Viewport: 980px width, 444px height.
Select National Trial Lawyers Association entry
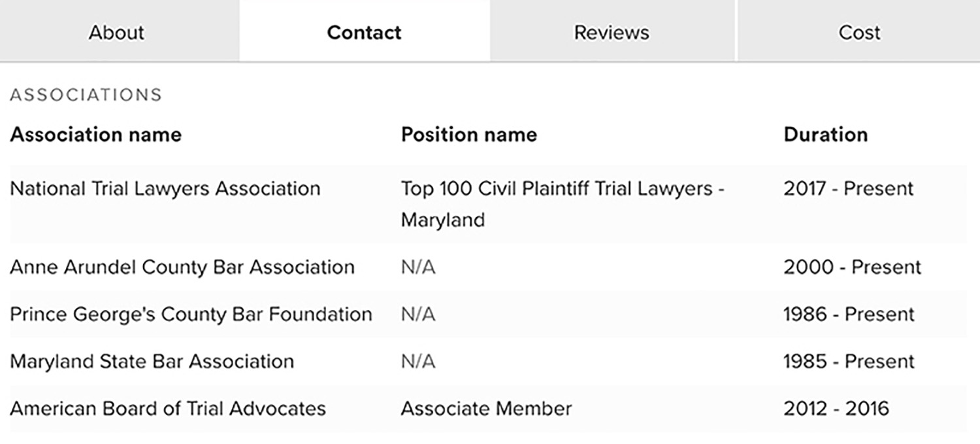tap(165, 189)
